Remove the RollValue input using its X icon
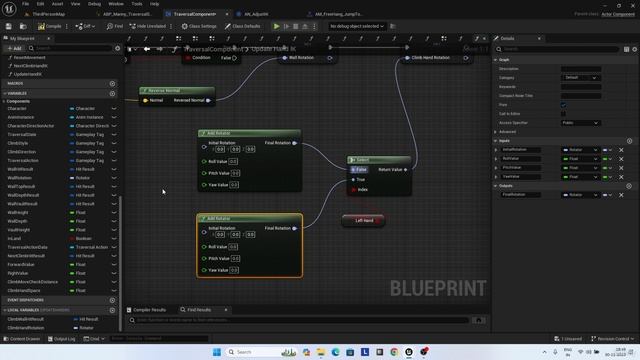The image size is (640, 360). tap(621, 159)
